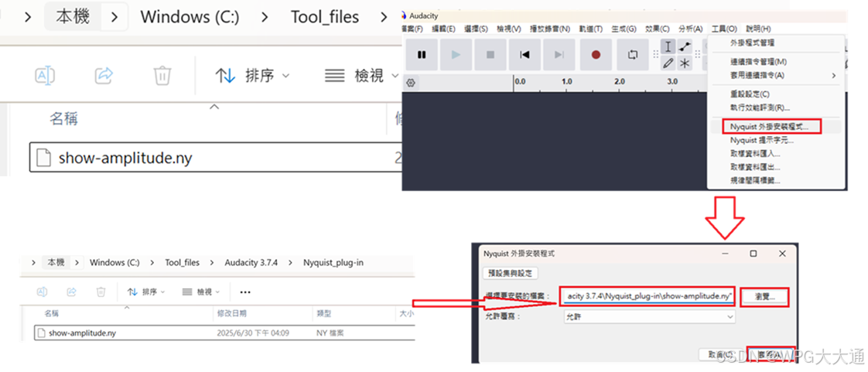Open the 檢視 view dropdown in enlarged Explorer

361,76
